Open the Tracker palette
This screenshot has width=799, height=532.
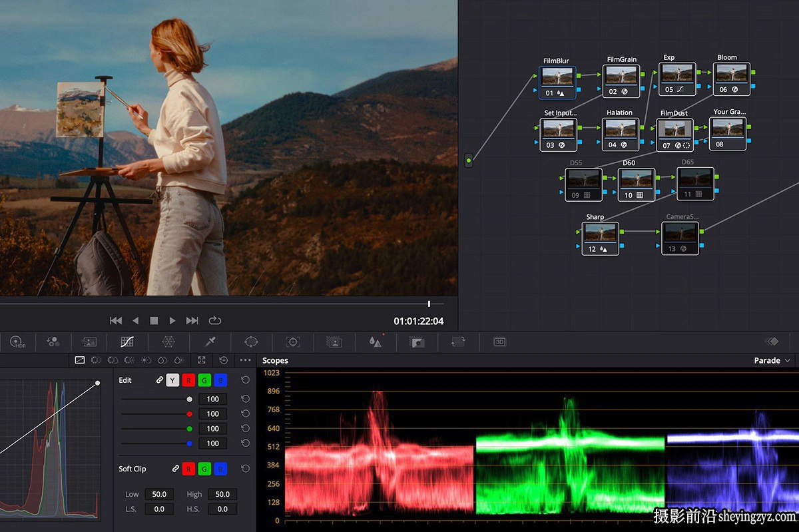point(292,342)
